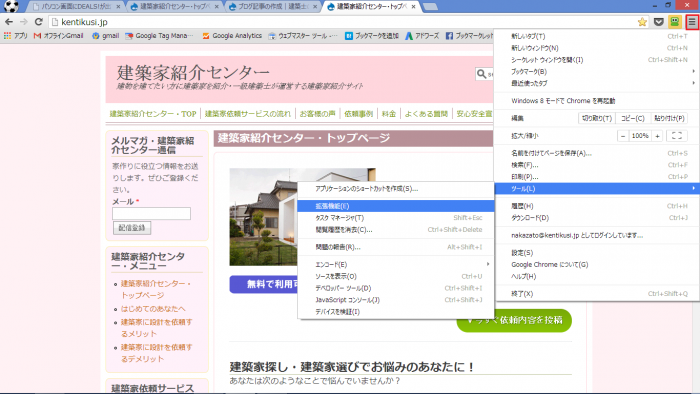Click the browser back arrow
This screenshot has width=700, height=394.
point(9,22)
